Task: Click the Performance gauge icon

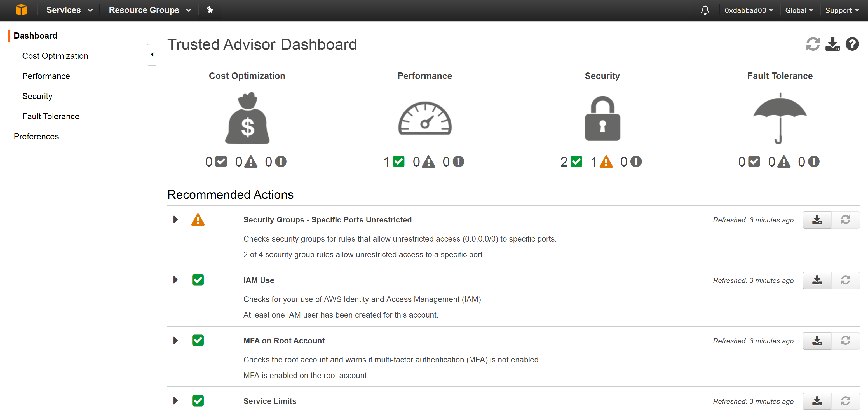Action: (x=425, y=118)
